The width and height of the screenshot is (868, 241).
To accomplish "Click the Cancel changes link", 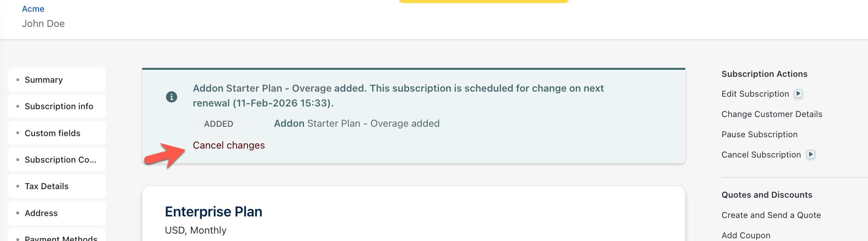I will click(229, 145).
